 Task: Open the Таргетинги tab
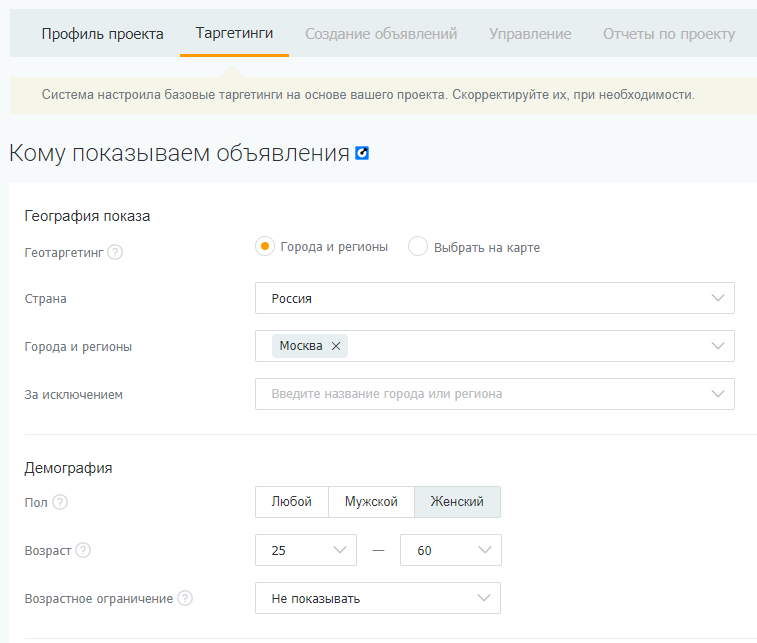pyautogui.click(x=234, y=33)
